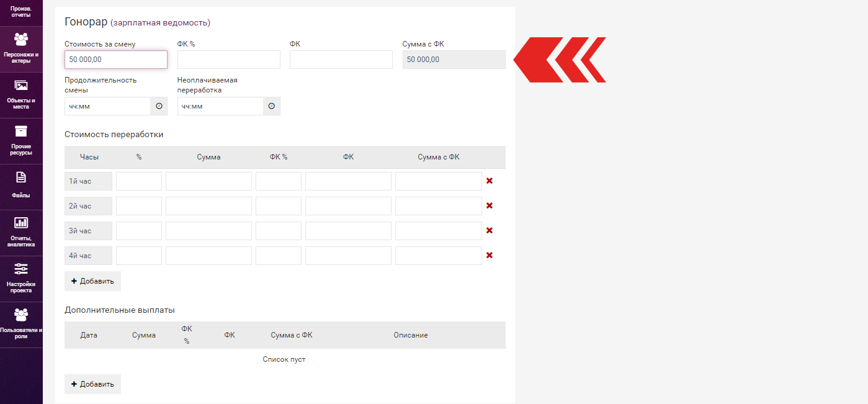The width and height of the screenshot is (868, 404).
Task: Click the 2й час hour cell
Action: pyautogui.click(x=88, y=206)
